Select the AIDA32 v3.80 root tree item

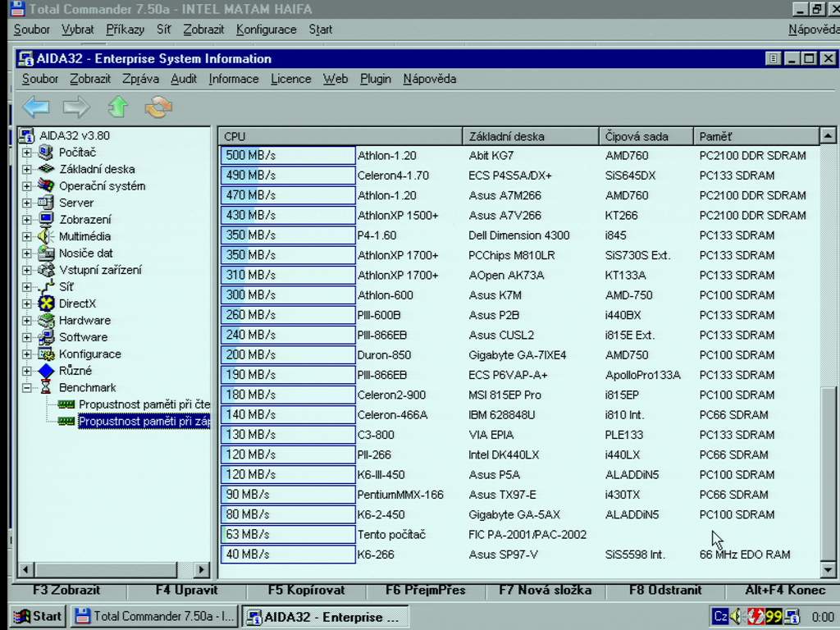coord(75,135)
